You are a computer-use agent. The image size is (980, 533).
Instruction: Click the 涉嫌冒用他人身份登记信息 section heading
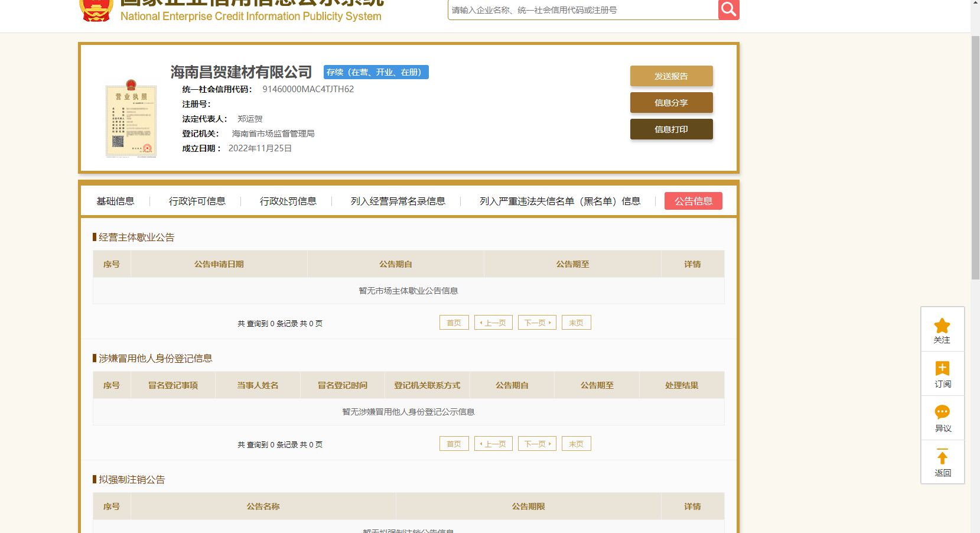pyautogui.click(x=155, y=359)
